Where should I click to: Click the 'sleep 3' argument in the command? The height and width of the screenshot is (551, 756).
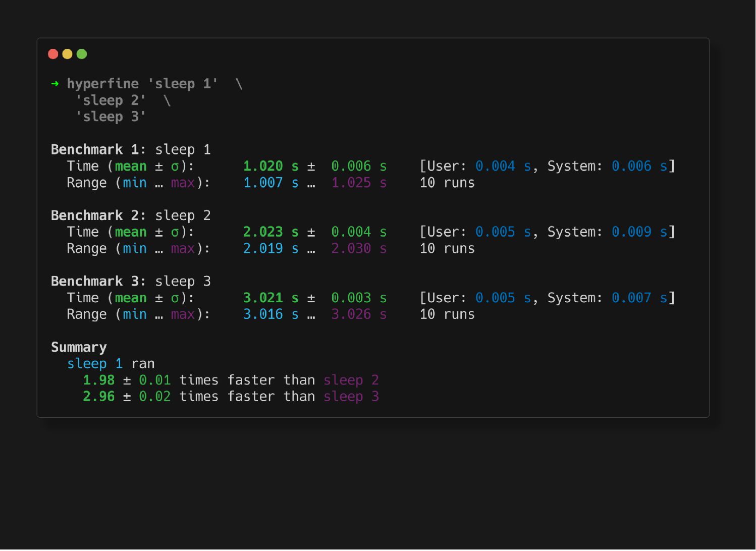pos(111,117)
